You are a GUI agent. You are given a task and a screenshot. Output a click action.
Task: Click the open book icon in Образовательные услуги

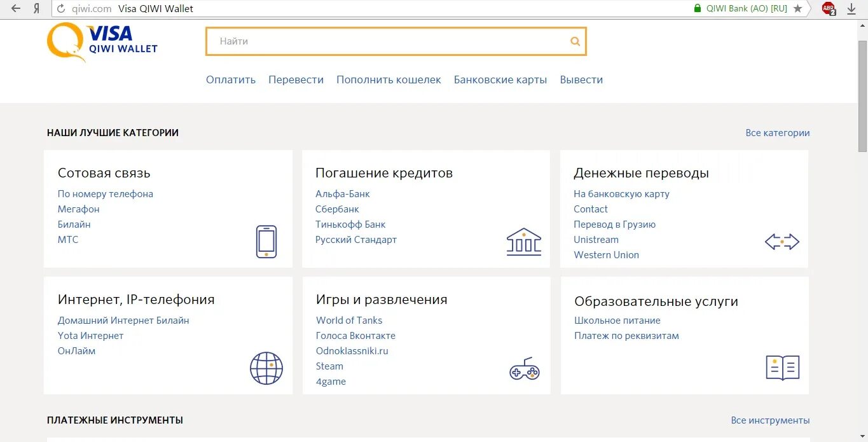pyautogui.click(x=782, y=368)
